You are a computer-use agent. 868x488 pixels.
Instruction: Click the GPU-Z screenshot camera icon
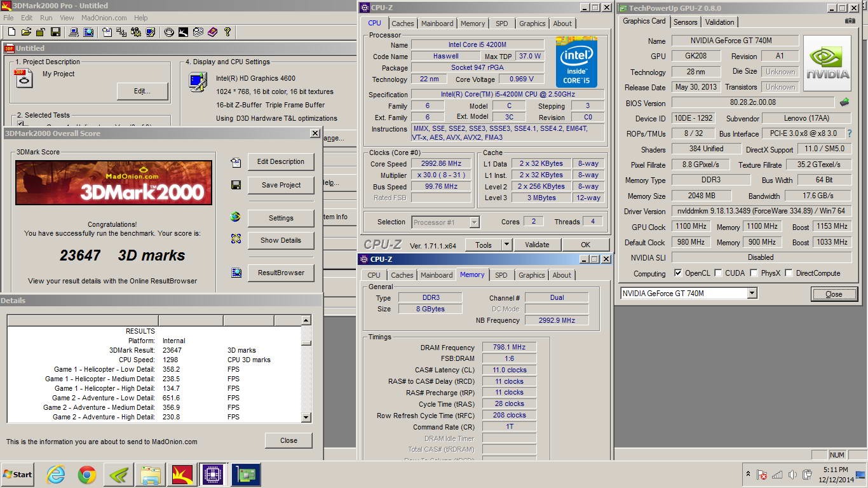[x=850, y=21]
